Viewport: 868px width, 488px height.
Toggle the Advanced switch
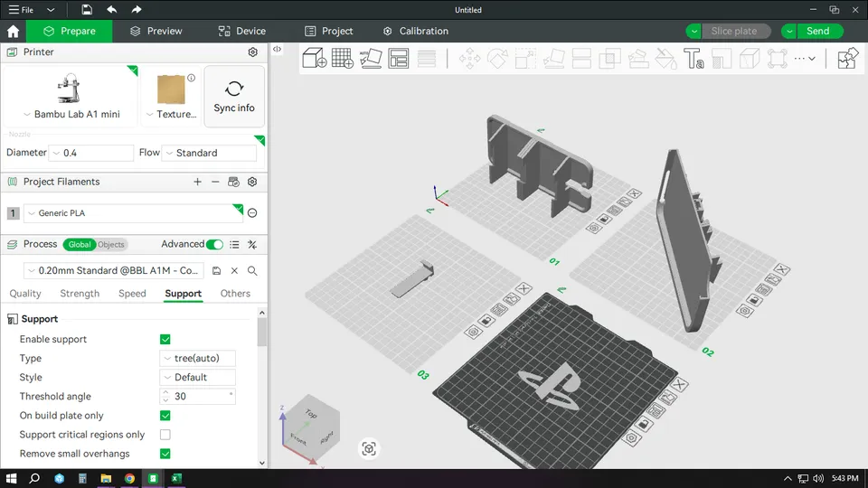click(214, 245)
